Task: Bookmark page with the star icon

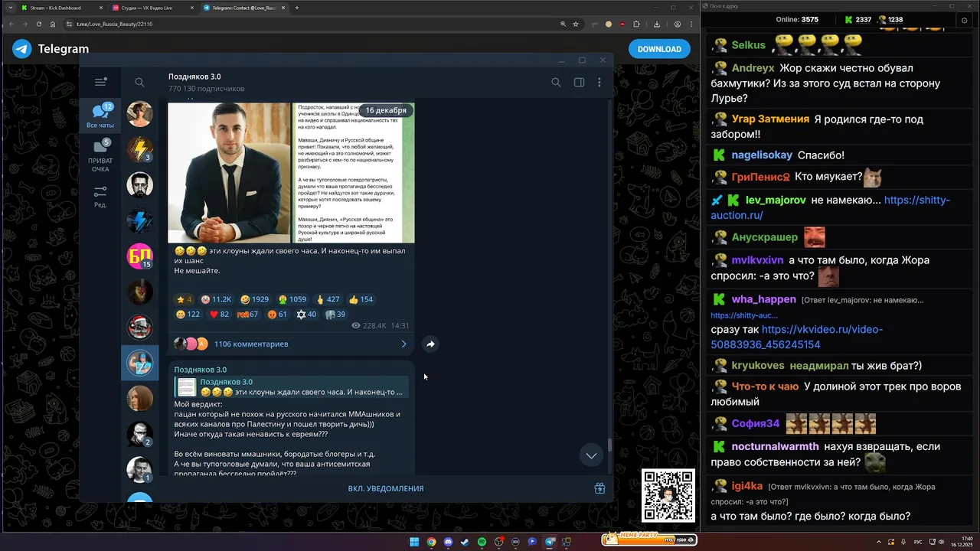Action: pyautogui.click(x=576, y=24)
